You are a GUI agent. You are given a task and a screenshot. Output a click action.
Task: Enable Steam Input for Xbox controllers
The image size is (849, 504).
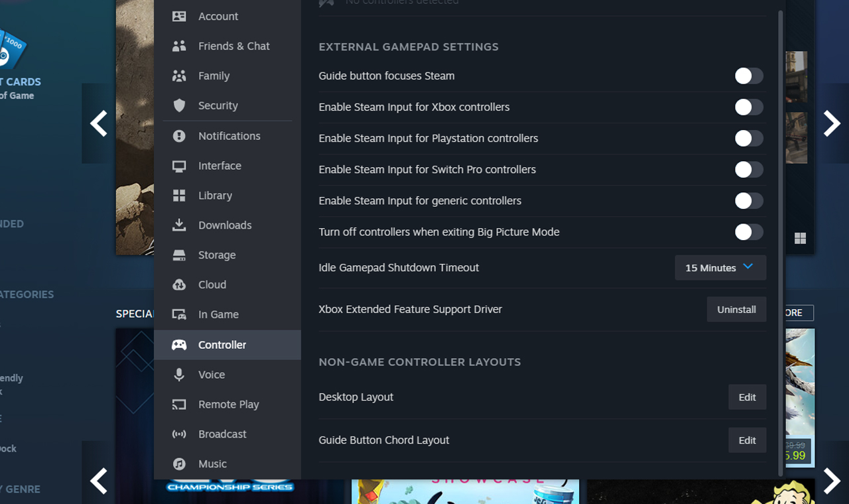(x=748, y=107)
